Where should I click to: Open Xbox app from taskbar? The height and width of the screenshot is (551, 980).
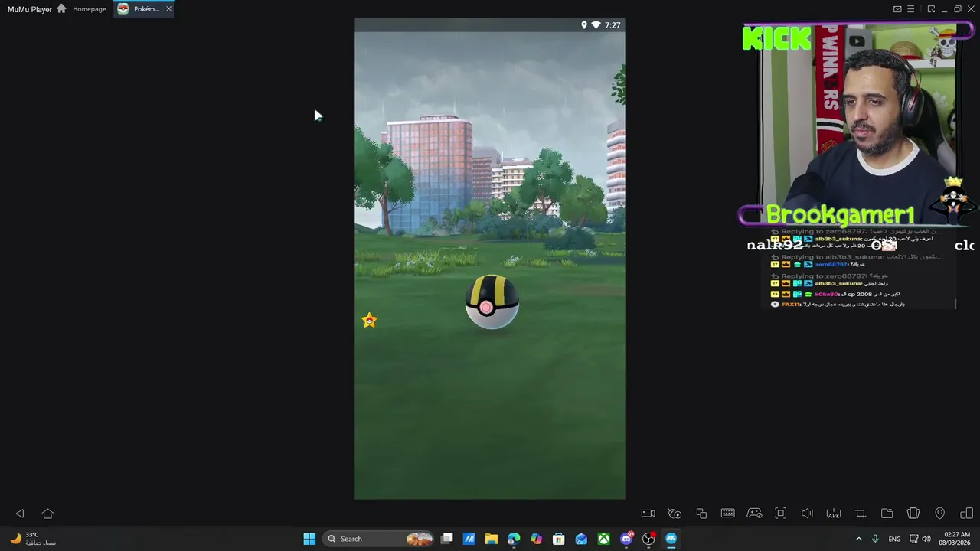coord(604,539)
